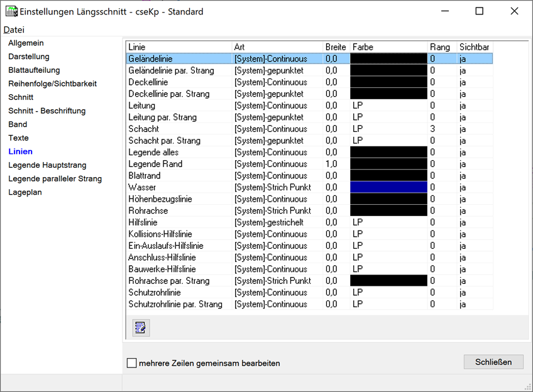Select the blue color swatch for Wasser
Viewport: 533px width, 392px height.
pyautogui.click(x=388, y=187)
